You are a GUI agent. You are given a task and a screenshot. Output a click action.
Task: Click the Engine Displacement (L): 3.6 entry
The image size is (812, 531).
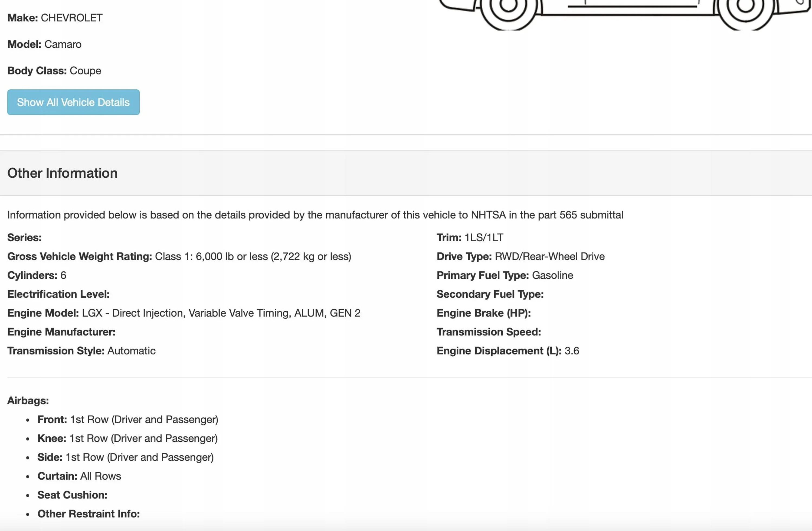pyautogui.click(x=508, y=351)
